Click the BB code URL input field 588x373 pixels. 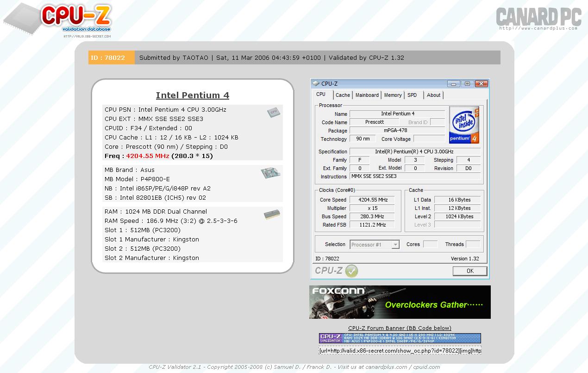point(400,351)
